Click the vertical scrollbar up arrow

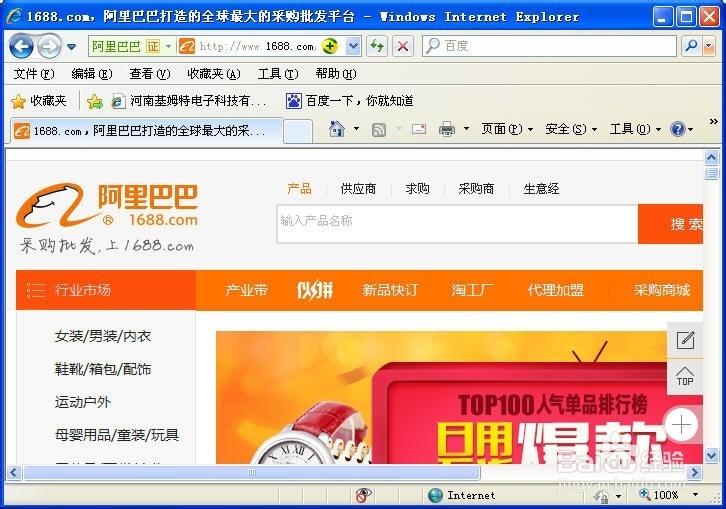[712, 158]
